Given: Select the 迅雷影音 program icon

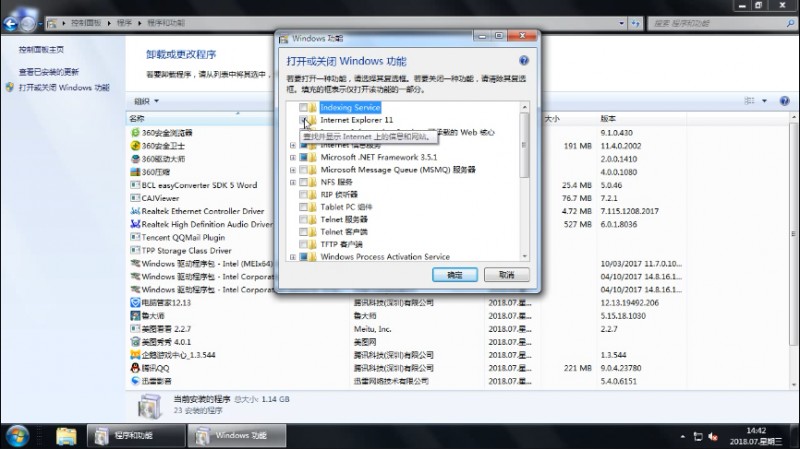Looking at the screenshot, I should pyautogui.click(x=135, y=381).
